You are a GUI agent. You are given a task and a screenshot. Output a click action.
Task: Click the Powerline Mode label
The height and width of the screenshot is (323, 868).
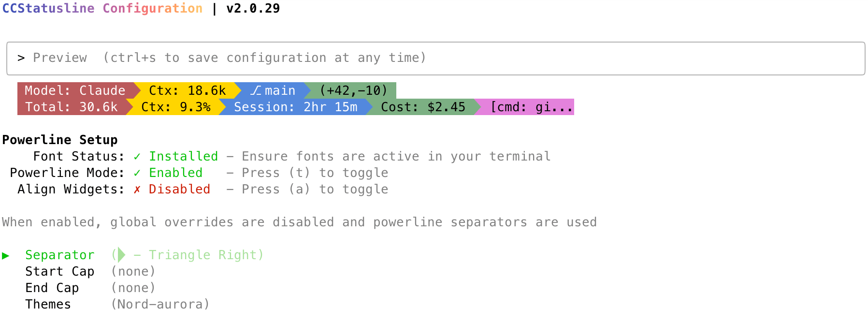point(68,173)
